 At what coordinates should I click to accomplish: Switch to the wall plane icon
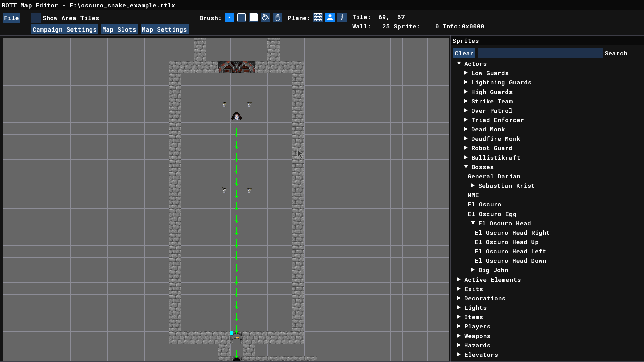318,18
